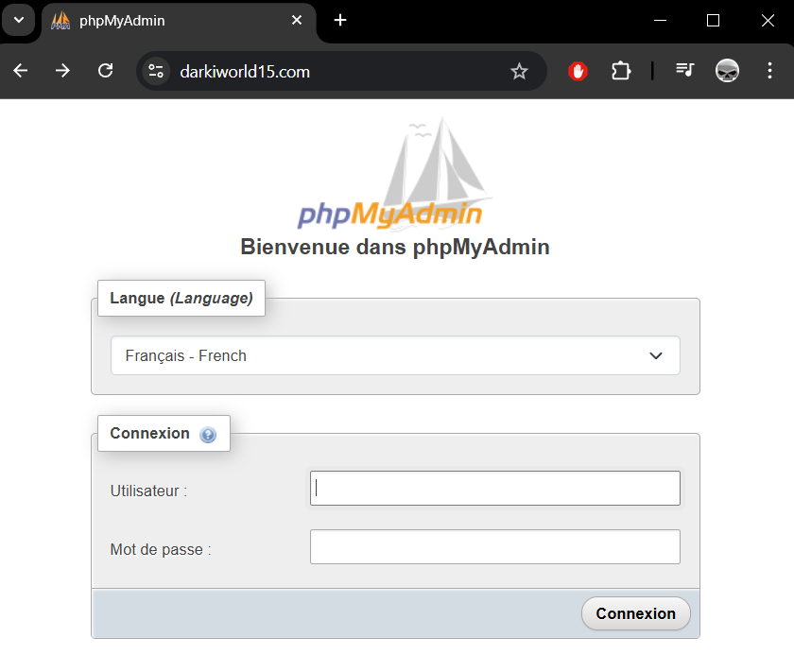Image resolution: width=794 pixels, height=672 pixels.
Task: Open the Chrome three-dot menu
Action: 769,70
